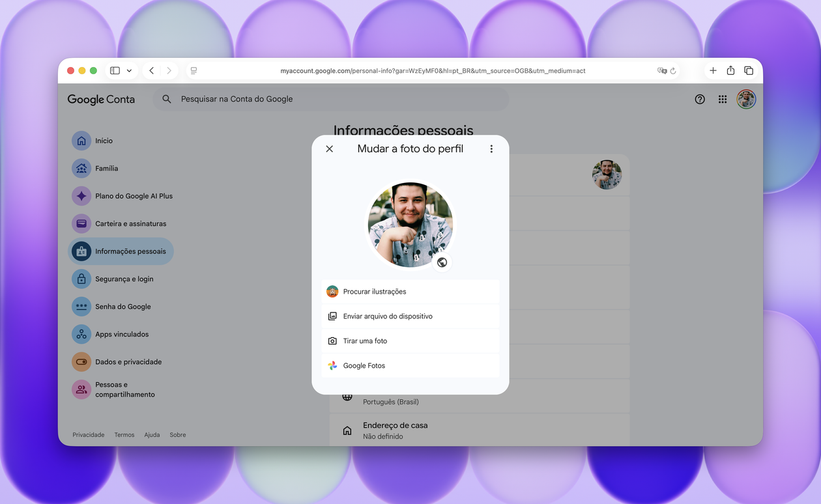
Task: Click the Safari share button
Action: pos(730,70)
